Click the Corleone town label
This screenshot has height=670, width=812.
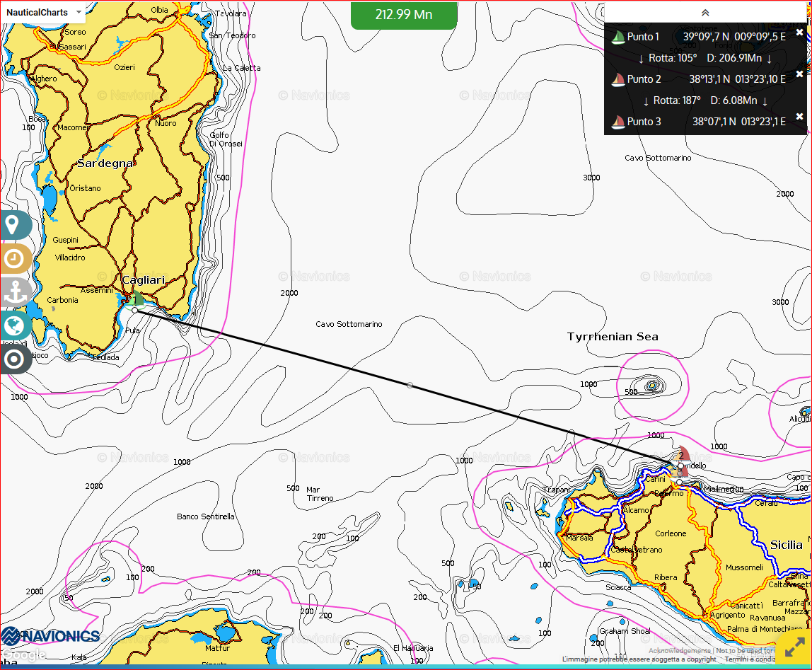click(671, 533)
